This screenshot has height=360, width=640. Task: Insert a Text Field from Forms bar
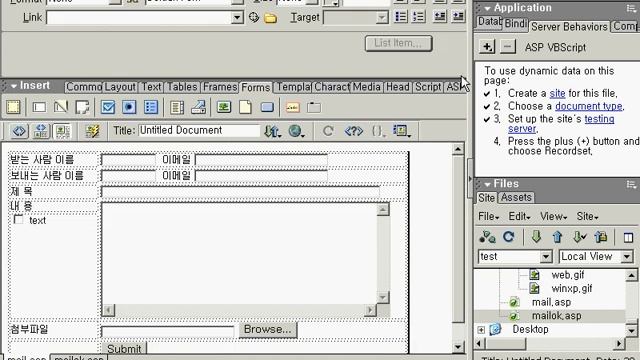(39, 107)
